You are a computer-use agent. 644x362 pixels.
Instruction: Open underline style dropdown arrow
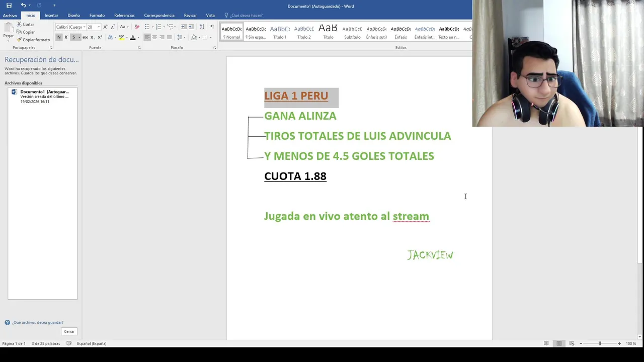[x=79, y=37]
